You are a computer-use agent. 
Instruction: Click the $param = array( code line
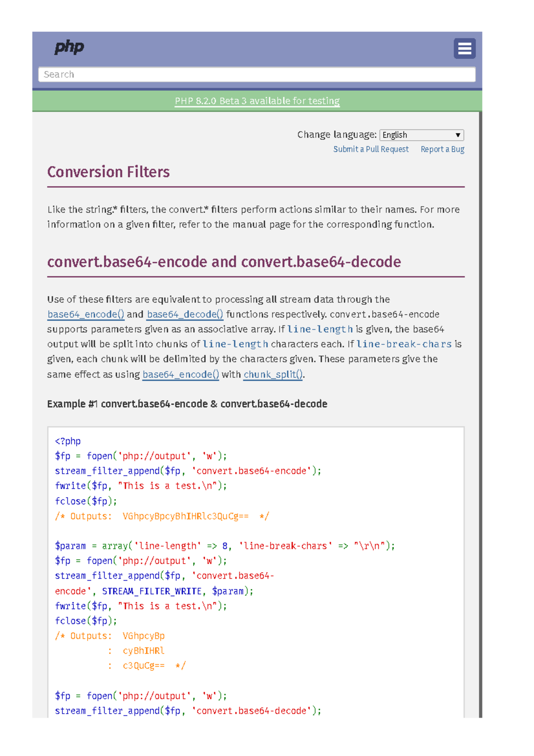click(x=224, y=546)
